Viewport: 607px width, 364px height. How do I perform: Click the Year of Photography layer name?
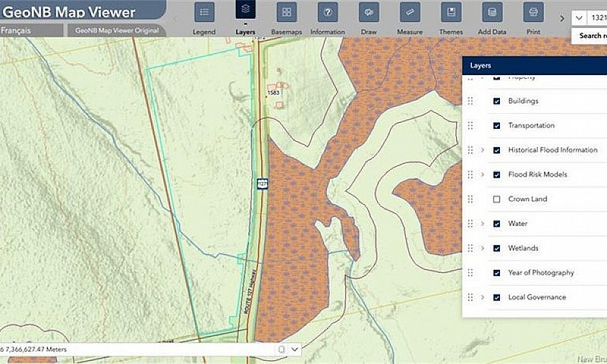point(541,273)
